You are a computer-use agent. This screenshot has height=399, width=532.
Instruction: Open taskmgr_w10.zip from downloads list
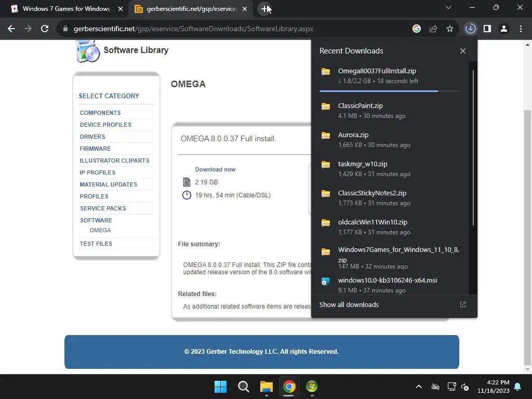(390, 169)
